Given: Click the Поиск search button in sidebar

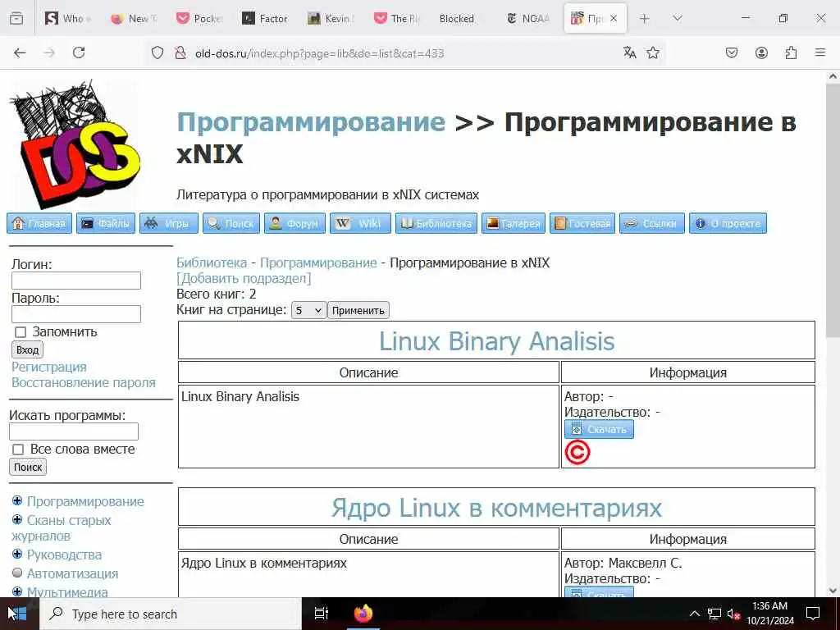Looking at the screenshot, I should tap(28, 467).
